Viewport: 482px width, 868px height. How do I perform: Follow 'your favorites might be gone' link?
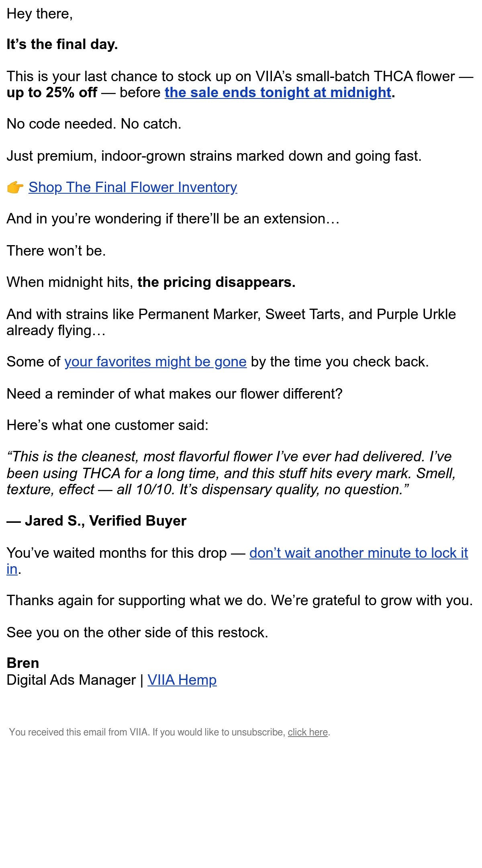coord(155,362)
